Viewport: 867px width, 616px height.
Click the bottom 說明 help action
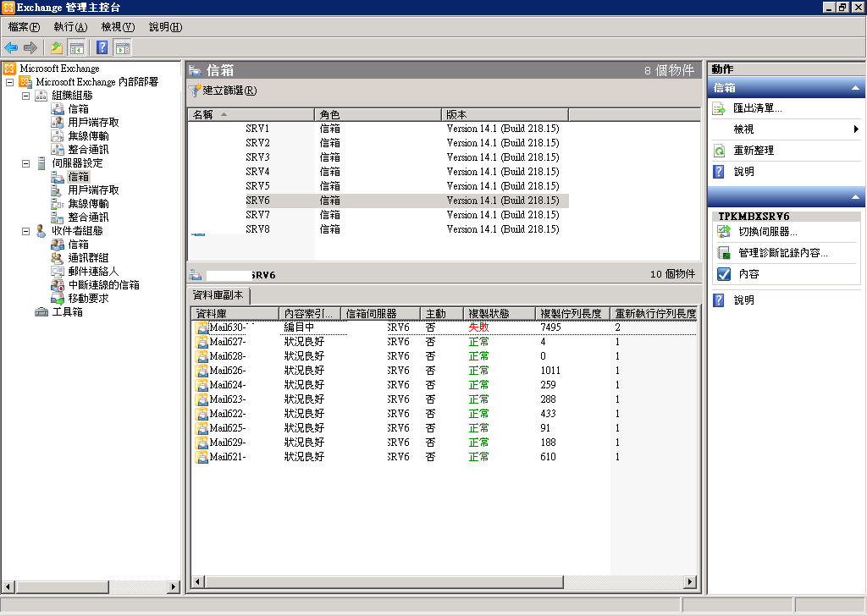point(743,300)
